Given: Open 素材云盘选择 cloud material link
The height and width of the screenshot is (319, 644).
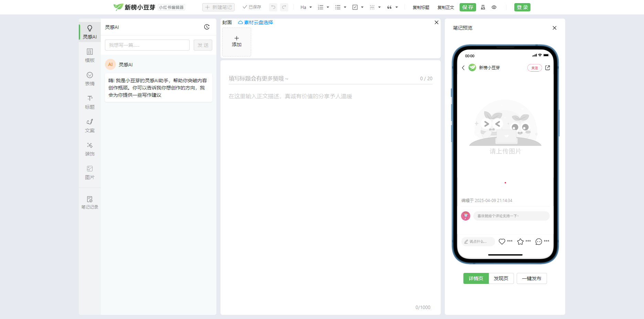Looking at the screenshot, I should click(256, 22).
